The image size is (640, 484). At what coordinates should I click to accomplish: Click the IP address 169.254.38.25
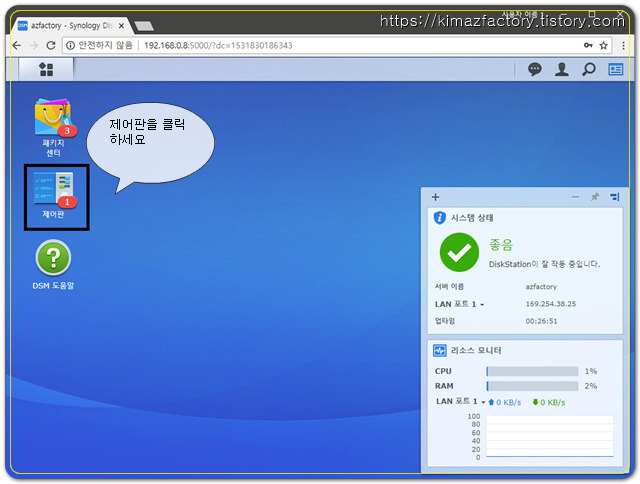coord(551,304)
